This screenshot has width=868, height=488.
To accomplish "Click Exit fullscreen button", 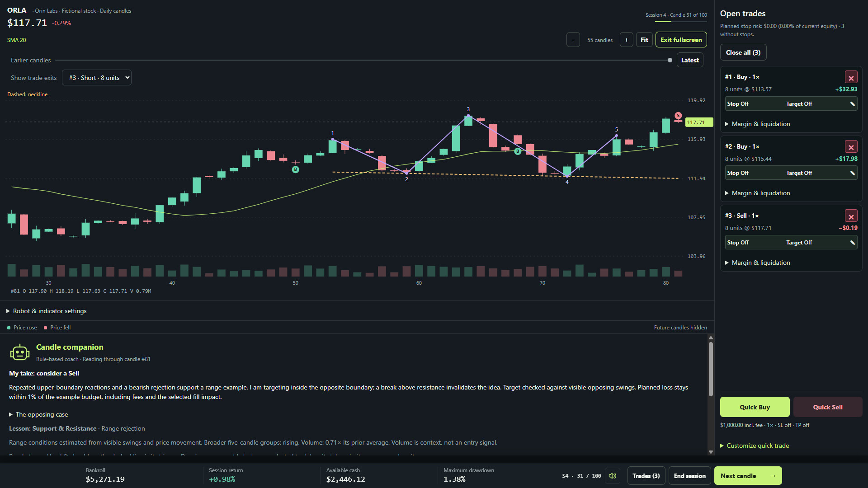I will pyautogui.click(x=681, y=40).
